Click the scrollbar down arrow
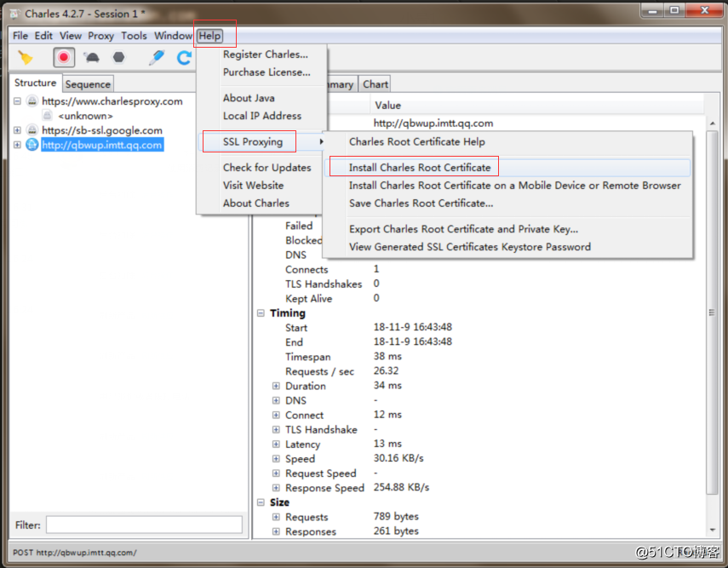Screen dimensions: 728x568 (x=712, y=530)
